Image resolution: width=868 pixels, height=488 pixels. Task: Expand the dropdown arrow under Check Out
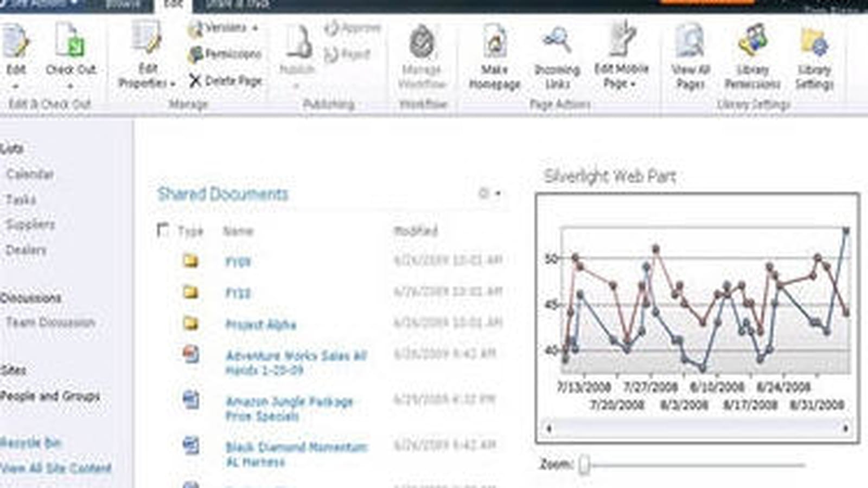71,86
